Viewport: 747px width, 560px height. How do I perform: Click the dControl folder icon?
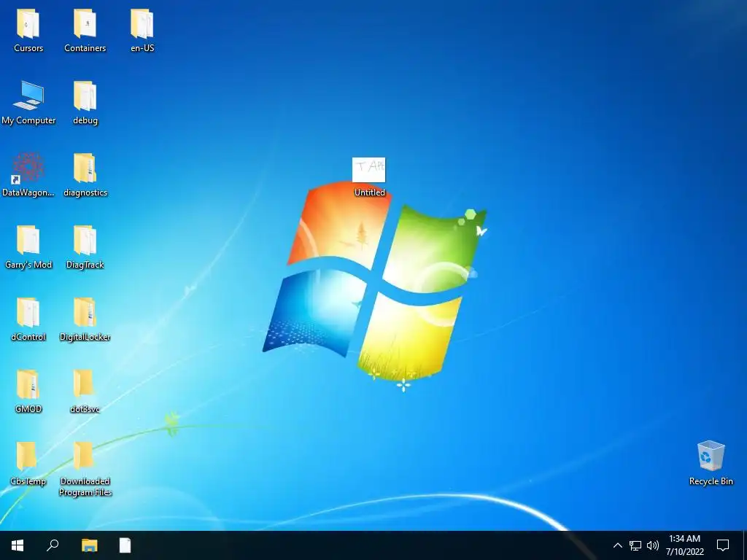28,312
